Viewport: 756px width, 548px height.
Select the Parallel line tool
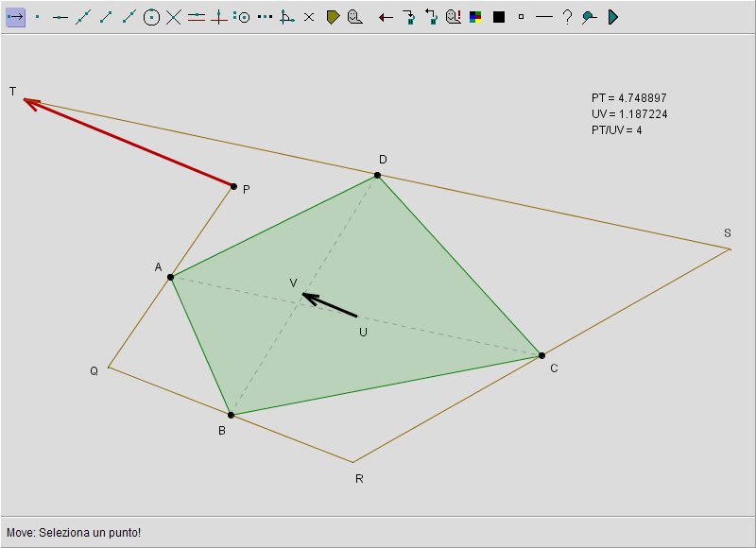[x=197, y=17]
